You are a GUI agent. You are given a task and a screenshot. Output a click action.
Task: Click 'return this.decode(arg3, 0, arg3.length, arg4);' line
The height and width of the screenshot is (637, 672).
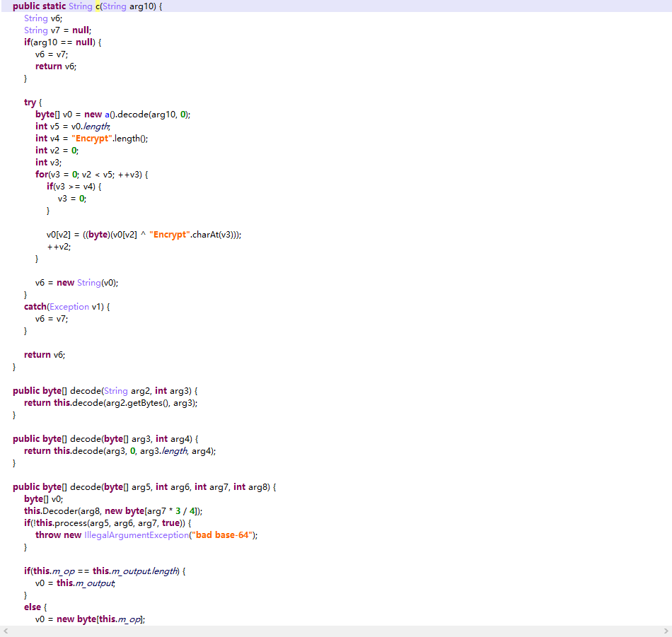click(120, 450)
